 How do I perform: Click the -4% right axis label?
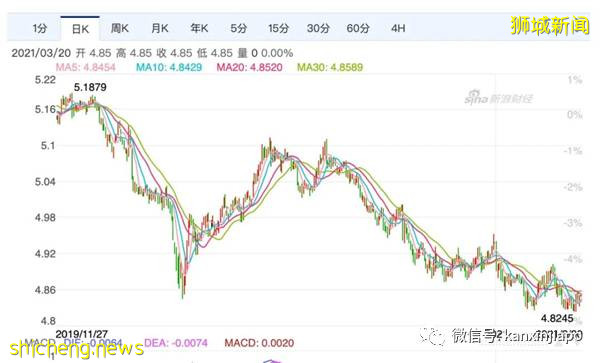coord(573,259)
